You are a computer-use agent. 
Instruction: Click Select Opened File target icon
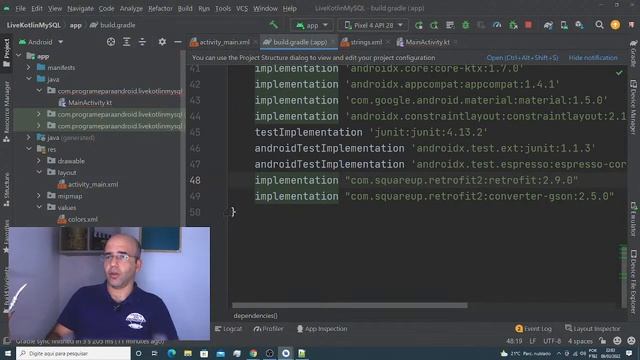coord(111,42)
